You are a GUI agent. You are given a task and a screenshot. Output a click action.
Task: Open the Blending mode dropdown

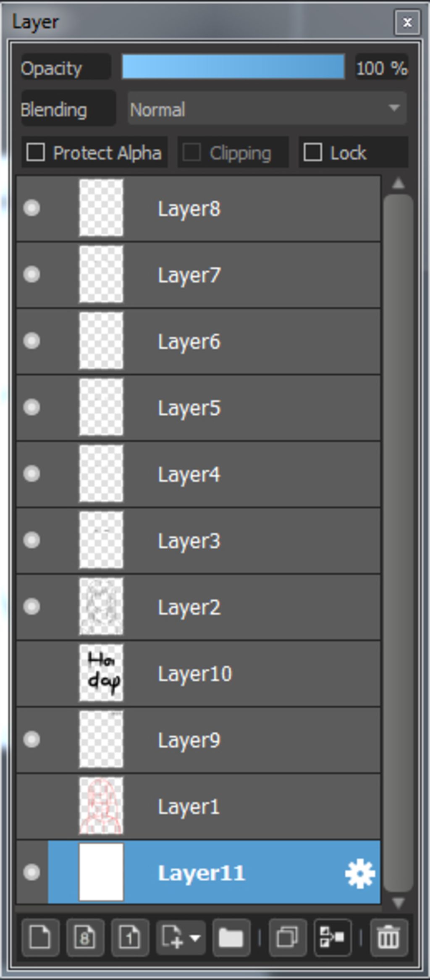[267, 109]
